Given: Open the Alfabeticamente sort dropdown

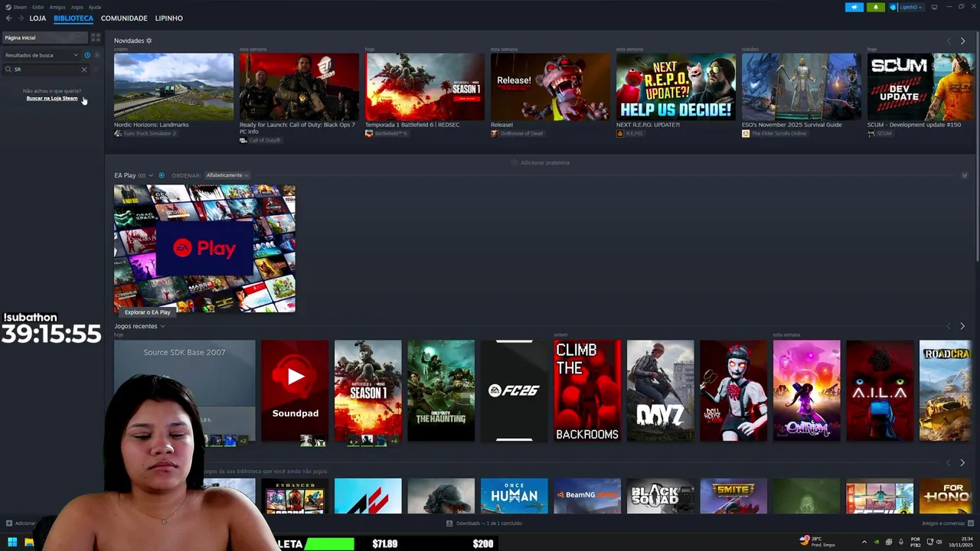Looking at the screenshot, I should (227, 175).
